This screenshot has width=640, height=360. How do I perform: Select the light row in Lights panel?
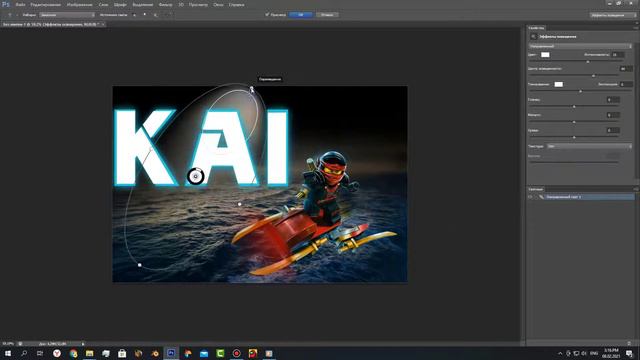coord(581,197)
